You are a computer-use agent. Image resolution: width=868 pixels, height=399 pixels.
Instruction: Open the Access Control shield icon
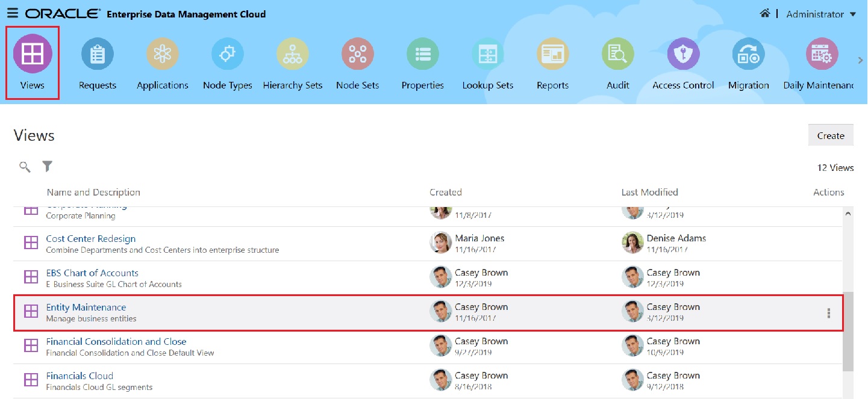(684, 54)
